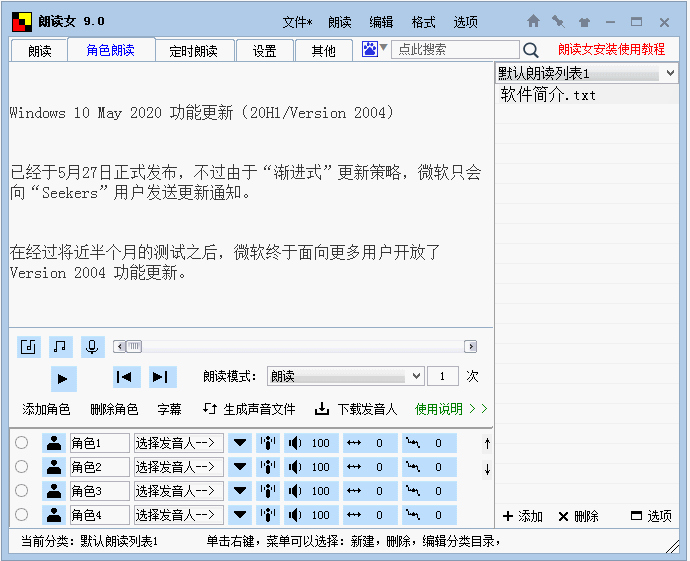Click the 点此搜索 search box

point(455,49)
